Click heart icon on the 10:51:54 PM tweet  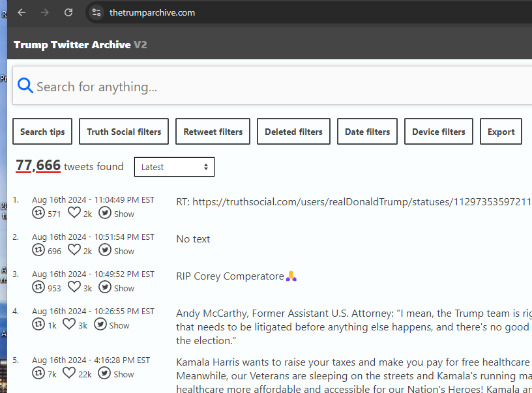coord(74,250)
